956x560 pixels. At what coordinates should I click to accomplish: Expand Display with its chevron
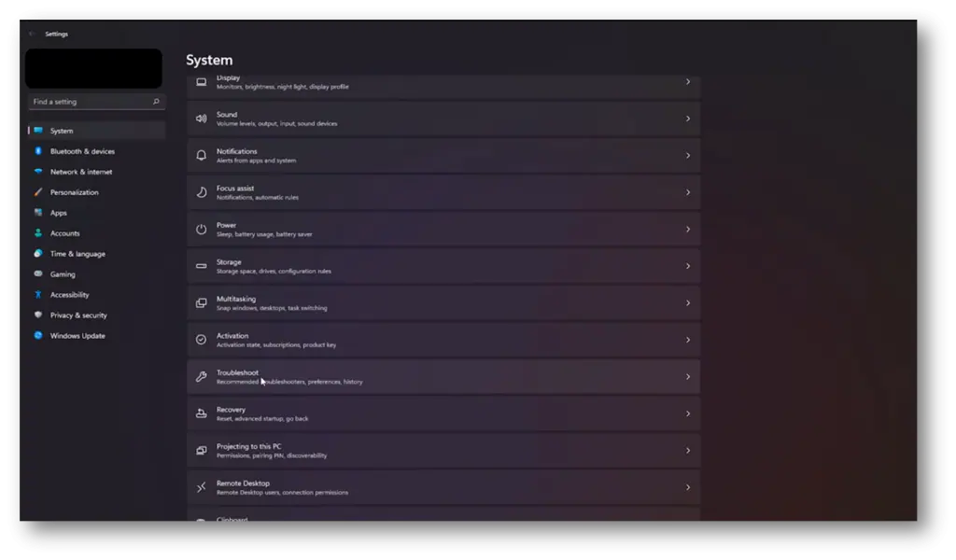pyautogui.click(x=688, y=81)
